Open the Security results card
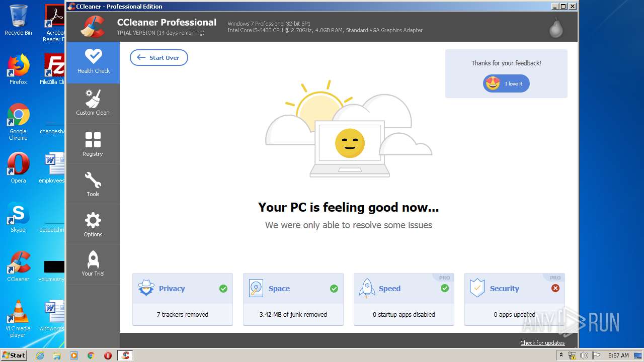This screenshot has width=644, height=362. [x=515, y=299]
